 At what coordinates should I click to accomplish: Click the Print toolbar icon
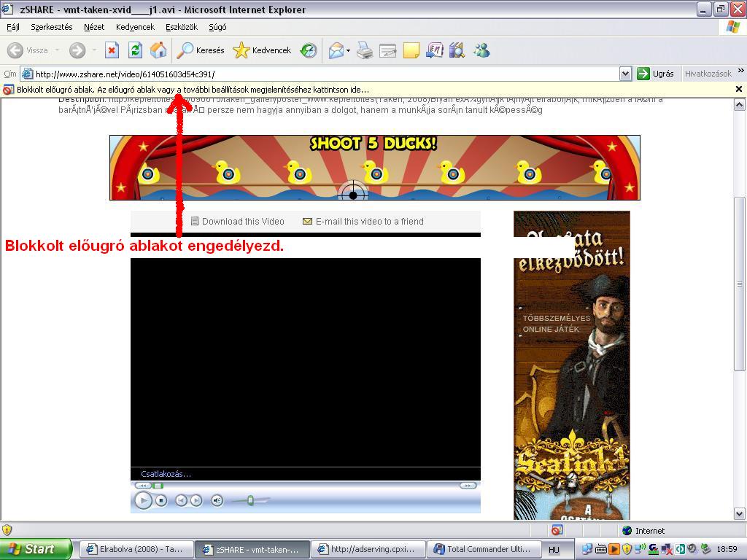pyautogui.click(x=365, y=50)
